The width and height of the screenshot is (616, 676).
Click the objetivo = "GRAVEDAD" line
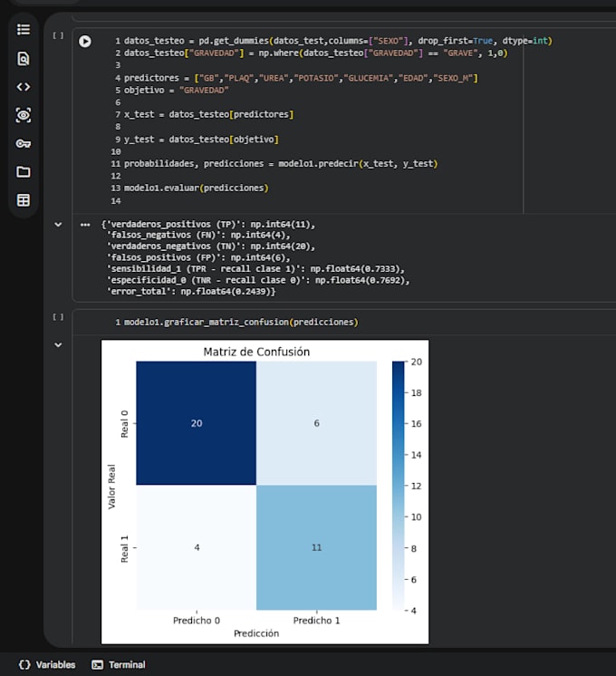(177, 90)
